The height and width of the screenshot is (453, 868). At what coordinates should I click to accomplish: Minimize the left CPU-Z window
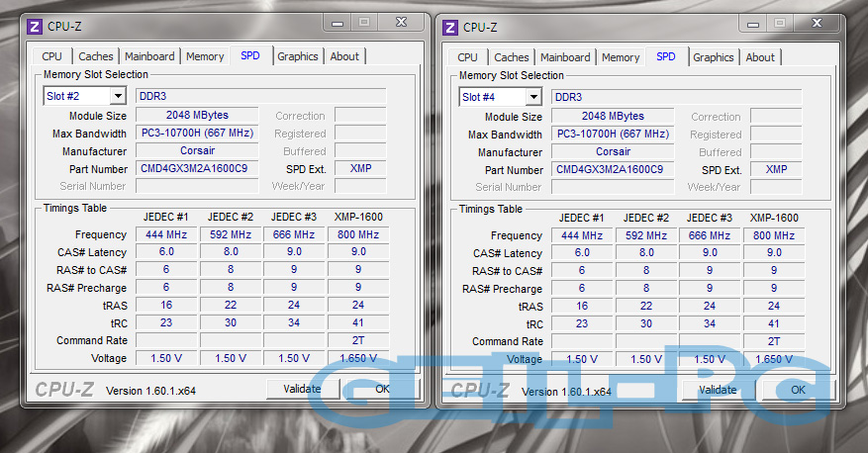(338, 23)
